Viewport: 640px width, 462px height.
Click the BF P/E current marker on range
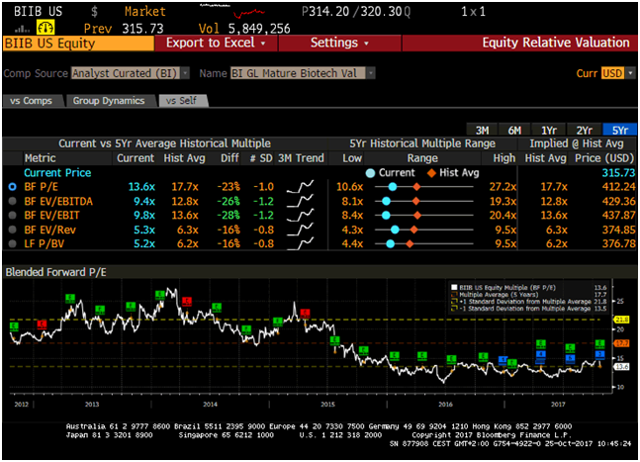tap(392, 187)
